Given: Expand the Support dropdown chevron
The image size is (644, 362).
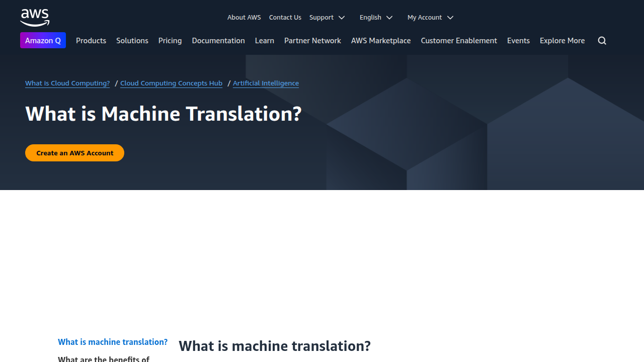Looking at the screenshot, I should click(342, 18).
